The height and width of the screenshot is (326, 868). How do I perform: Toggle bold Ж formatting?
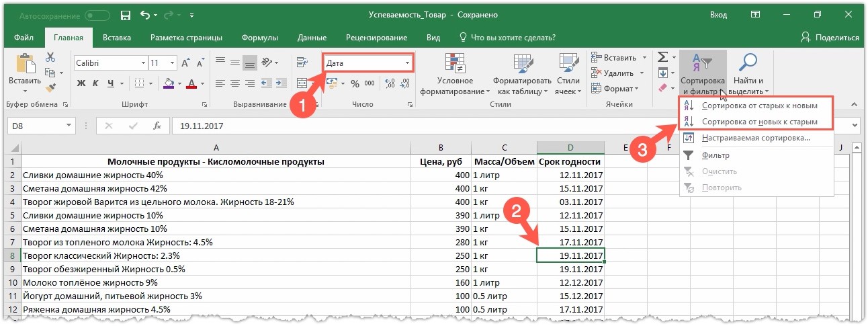(x=81, y=83)
